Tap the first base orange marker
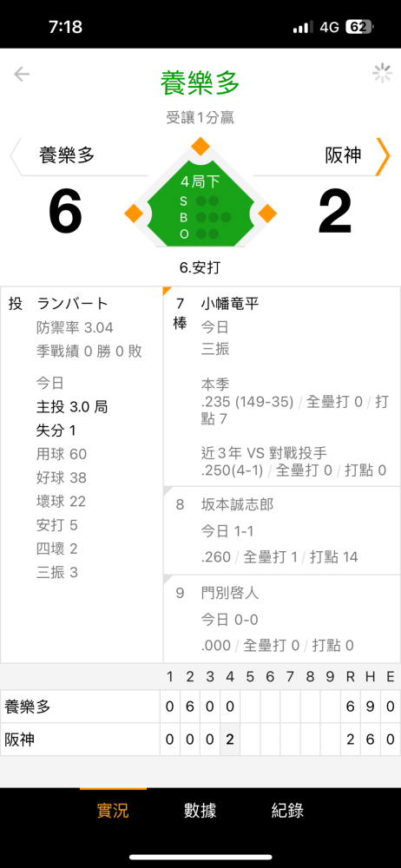Viewport: 401px width, 868px height. pyautogui.click(x=267, y=213)
